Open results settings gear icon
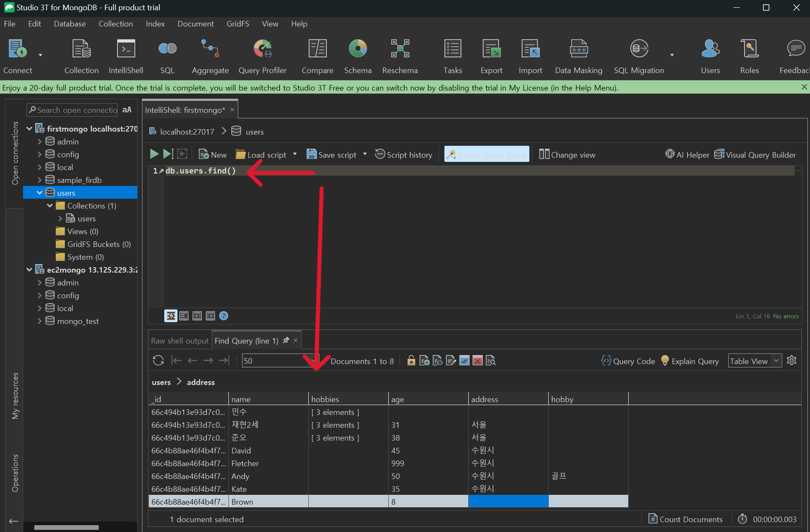 coord(792,361)
